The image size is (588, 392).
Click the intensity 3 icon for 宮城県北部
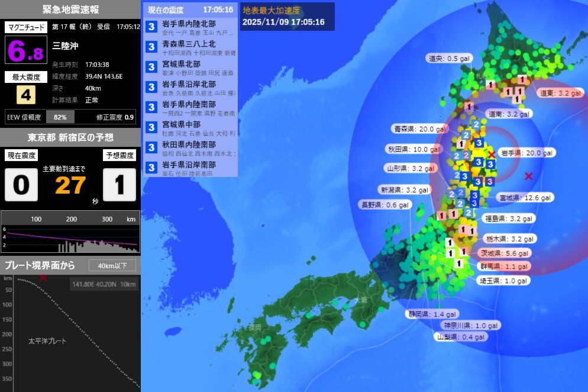tap(151, 68)
